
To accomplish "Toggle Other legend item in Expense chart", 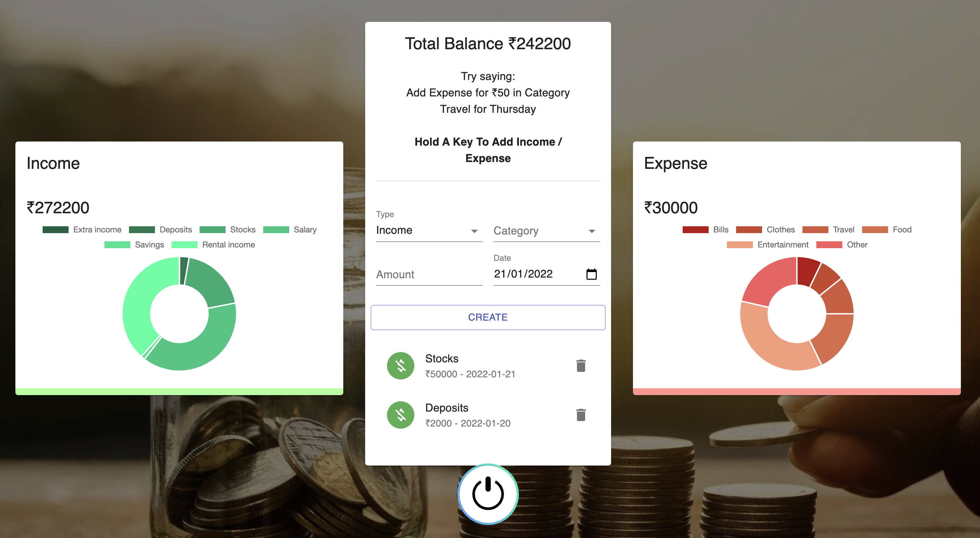I will point(842,244).
